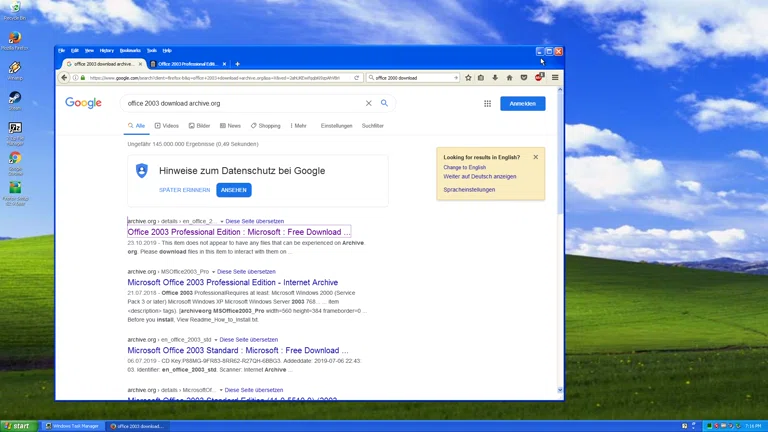
Task: Reload the page with the refresh icon
Action: pos(357,77)
